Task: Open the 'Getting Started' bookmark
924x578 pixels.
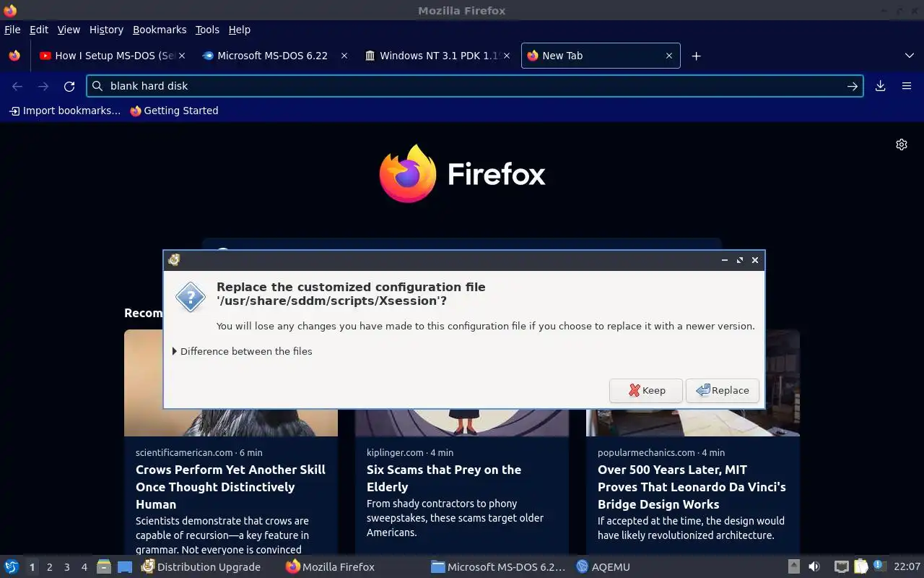Action: [174, 111]
